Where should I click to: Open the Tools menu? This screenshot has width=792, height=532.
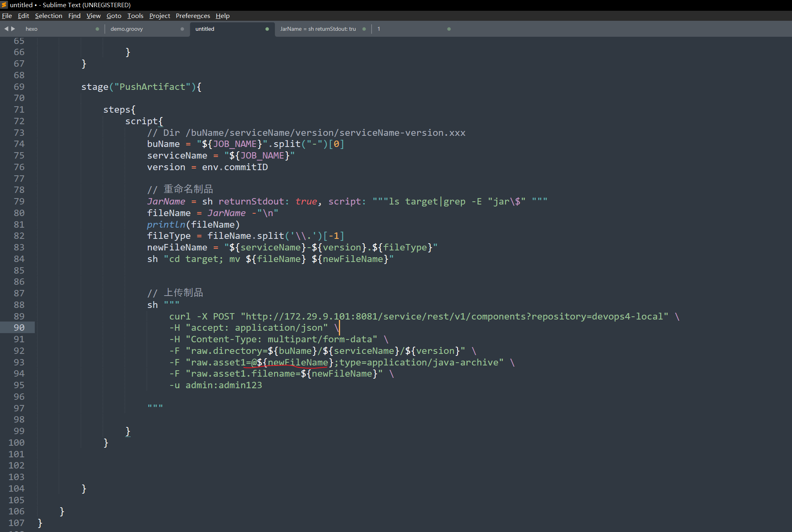pos(135,16)
